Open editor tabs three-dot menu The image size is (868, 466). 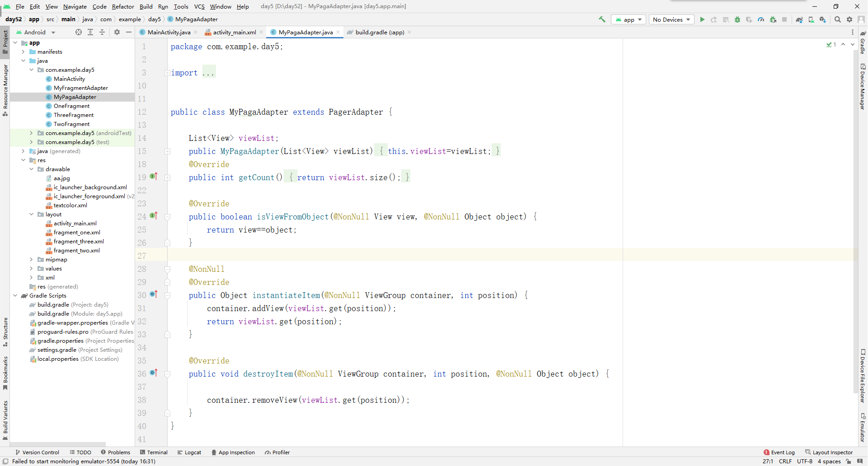tap(853, 32)
